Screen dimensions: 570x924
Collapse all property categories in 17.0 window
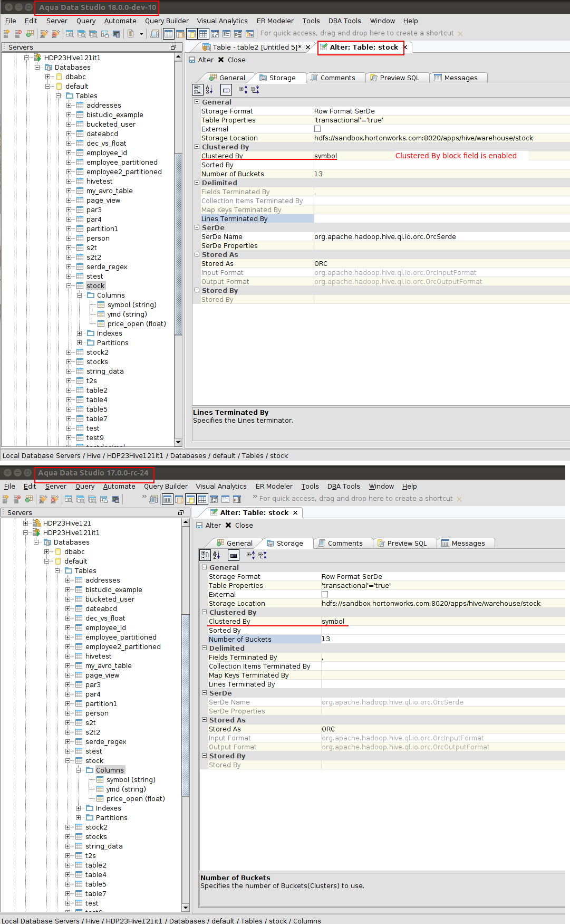pos(263,555)
